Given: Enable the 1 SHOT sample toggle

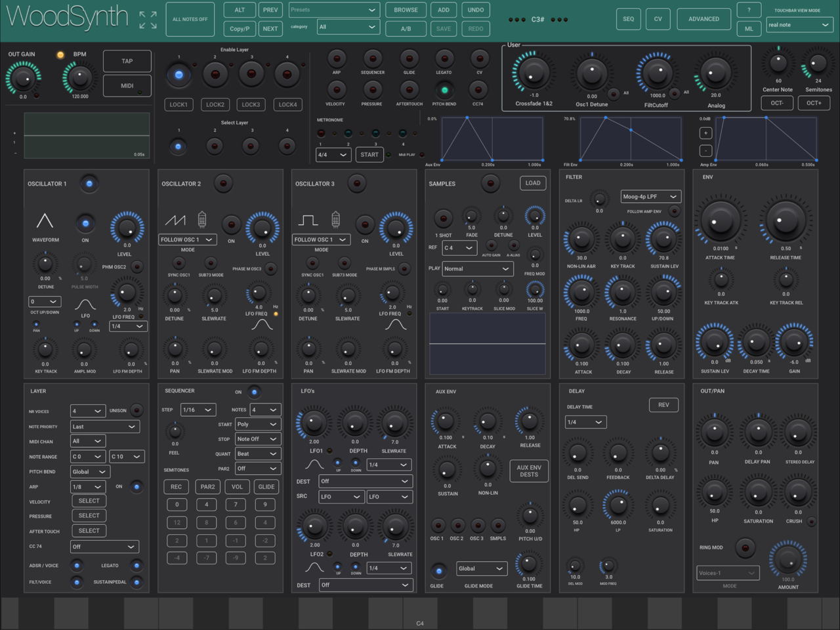Looking at the screenshot, I should coord(444,219).
